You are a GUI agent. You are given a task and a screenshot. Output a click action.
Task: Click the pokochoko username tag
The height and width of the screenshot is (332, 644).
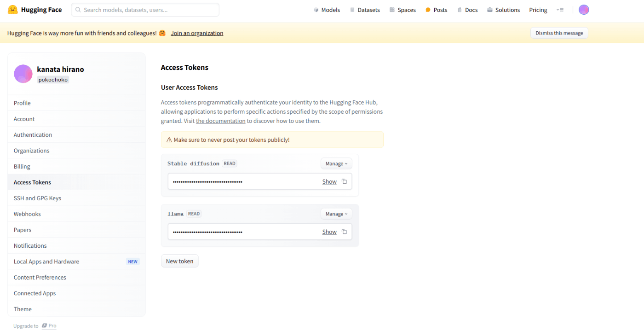[53, 80]
